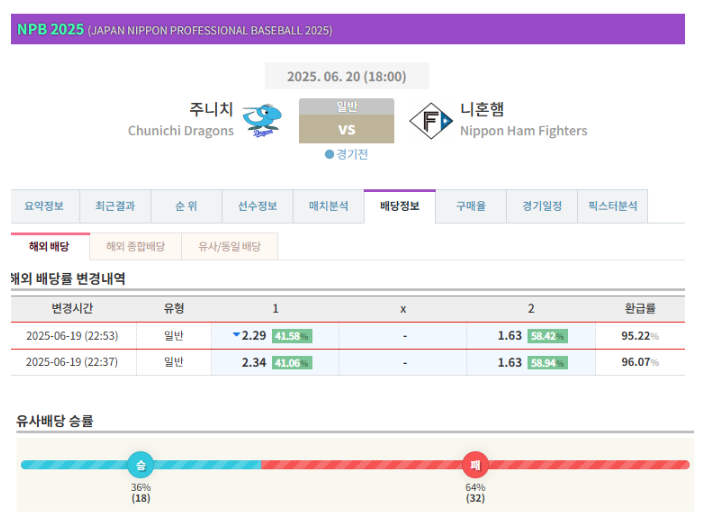
Task: Open the 구매율 tab
Action: [x=471, y=206]
